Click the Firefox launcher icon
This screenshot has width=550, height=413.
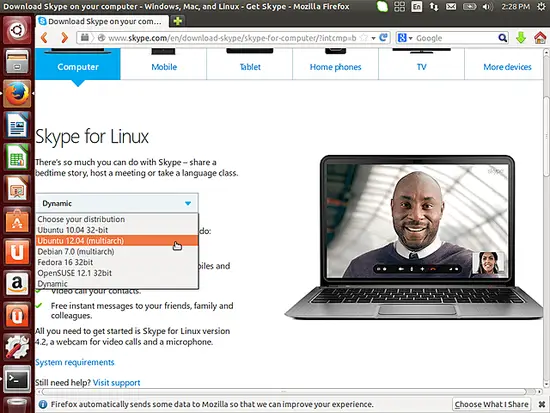coord(17,93)
